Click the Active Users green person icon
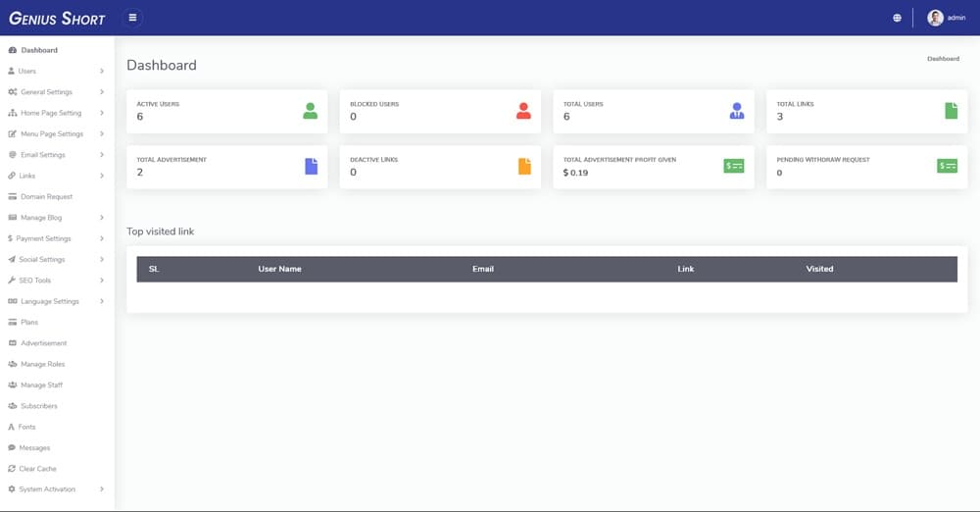This screenshot has width=980, height=512. point(311,111)
